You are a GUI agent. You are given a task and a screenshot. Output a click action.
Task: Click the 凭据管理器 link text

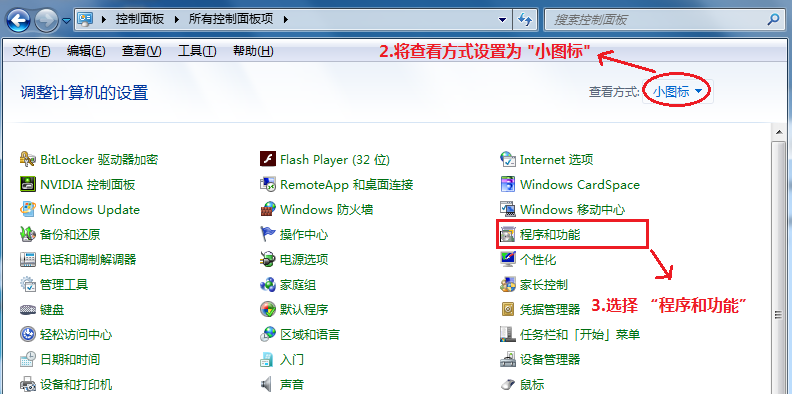(x=550, y=310)
